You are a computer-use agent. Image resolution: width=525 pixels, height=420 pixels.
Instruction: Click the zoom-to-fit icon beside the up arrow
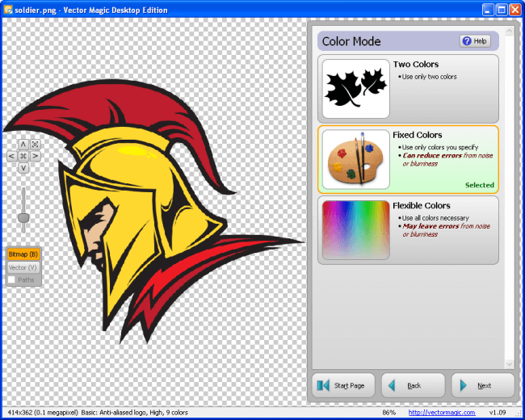click(36, 145)
